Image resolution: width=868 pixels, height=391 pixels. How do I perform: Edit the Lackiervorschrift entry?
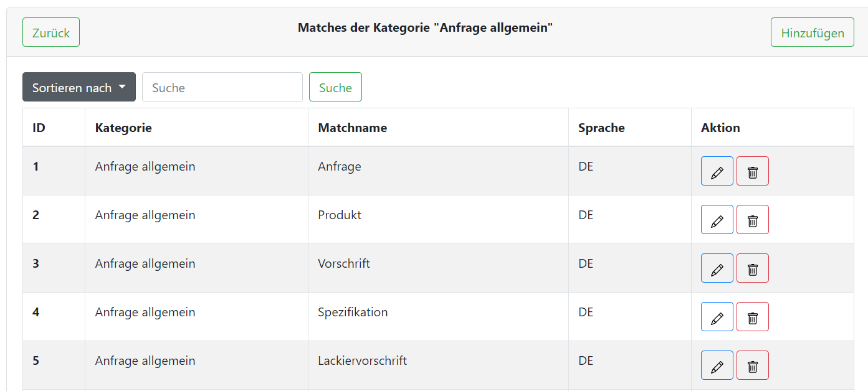(717, 365)
